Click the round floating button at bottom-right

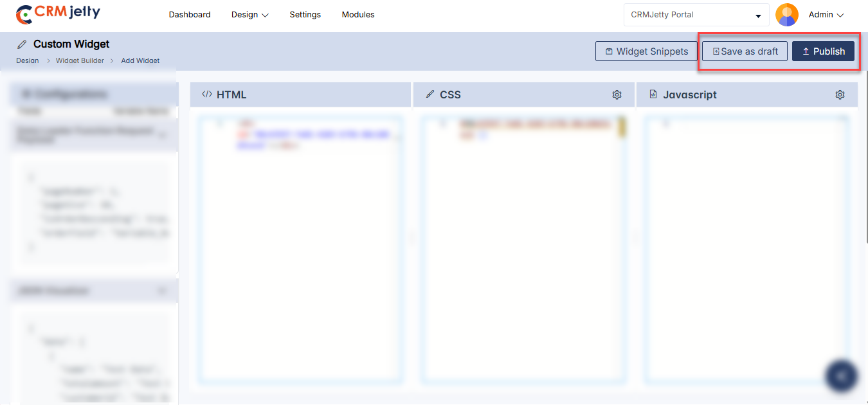[x=841, y=375]
